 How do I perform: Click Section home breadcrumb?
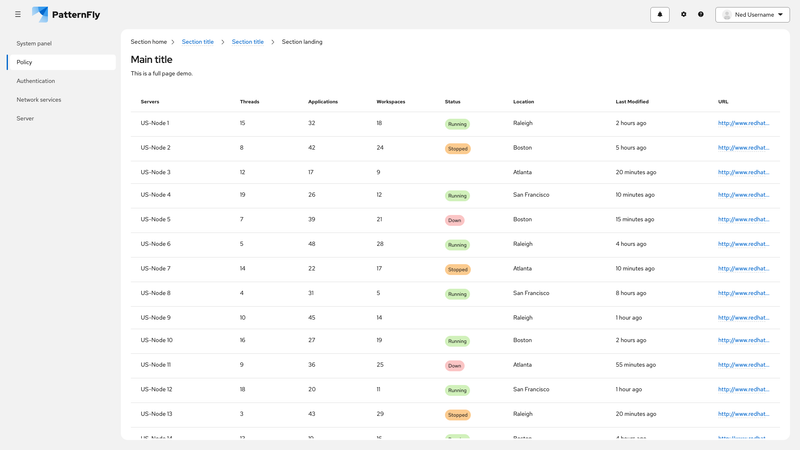(148, 42)
